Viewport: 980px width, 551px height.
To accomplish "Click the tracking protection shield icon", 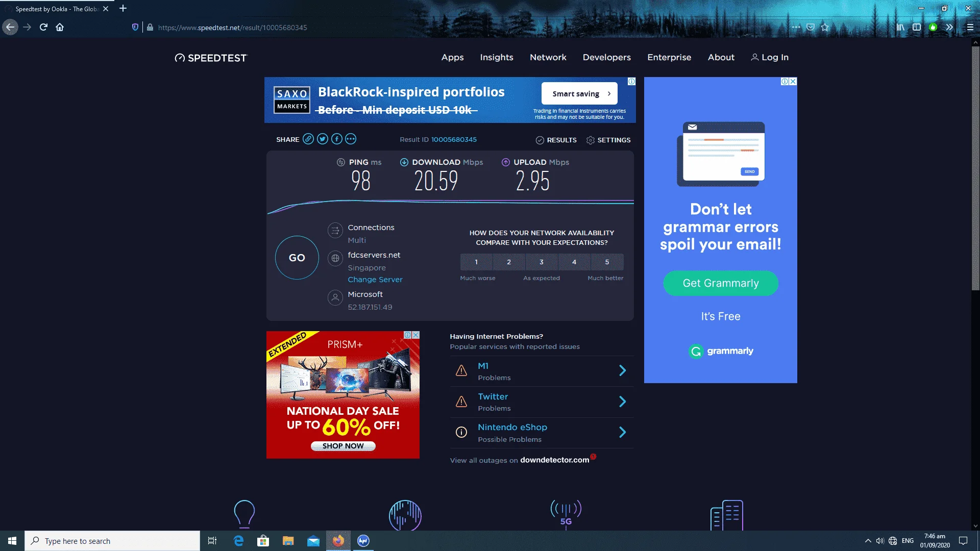I will 135,27.
